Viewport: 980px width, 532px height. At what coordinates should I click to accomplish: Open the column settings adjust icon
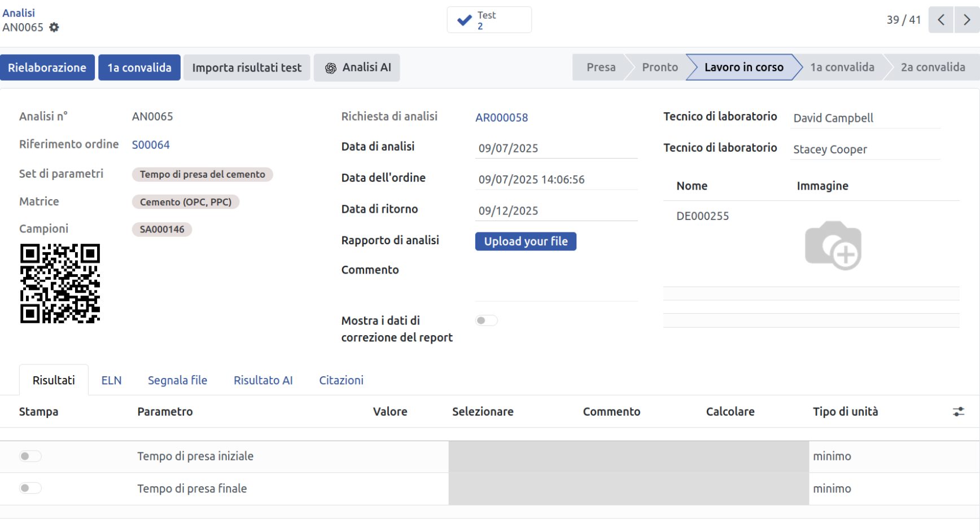click(x=958, y=412)
